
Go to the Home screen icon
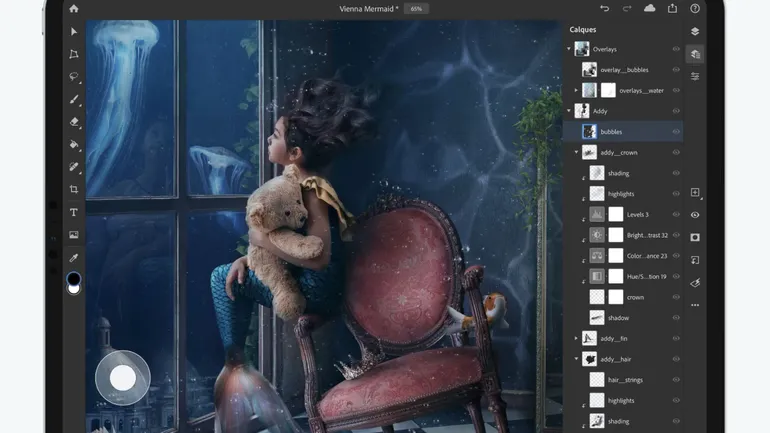pos(74,8)
